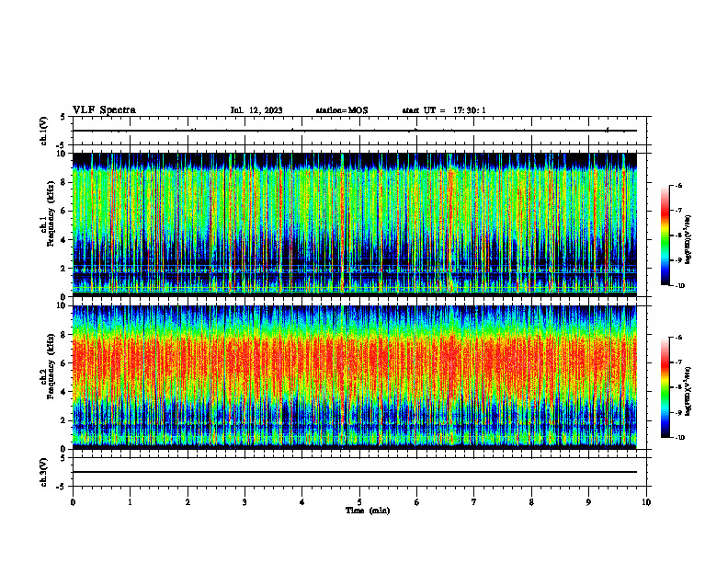The width and height of the screenshot is (728, 563).
Task: Click the "6" tick on the Time axis
Action: point(417,502)
